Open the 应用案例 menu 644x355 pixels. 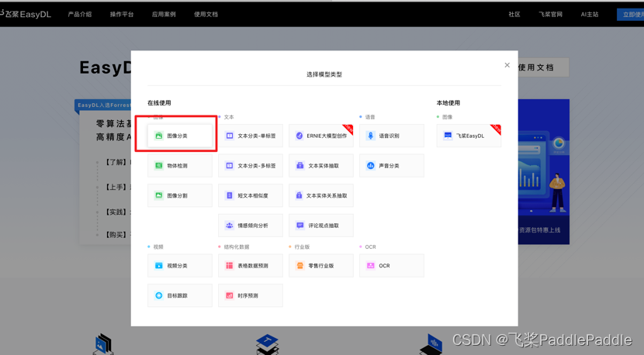164,15
